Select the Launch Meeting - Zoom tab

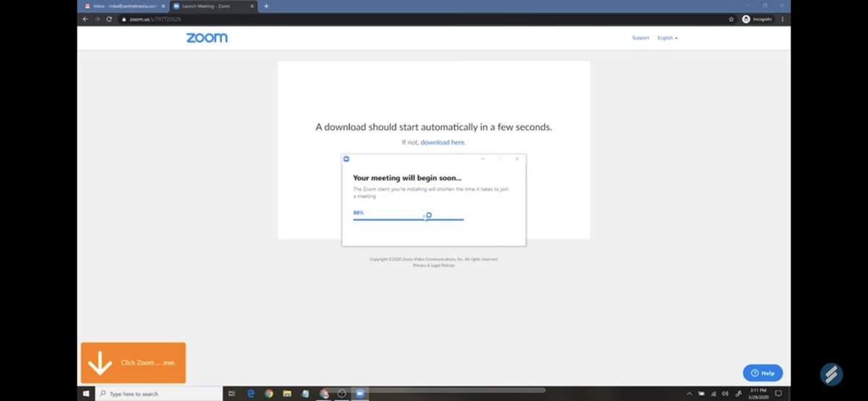click(x=215, y=6)
